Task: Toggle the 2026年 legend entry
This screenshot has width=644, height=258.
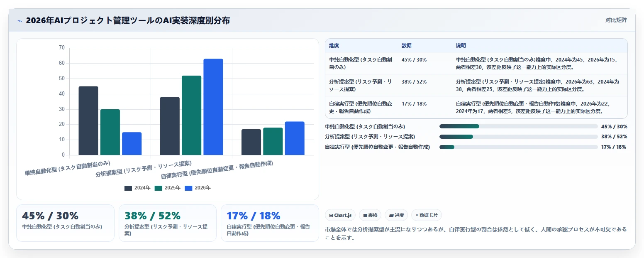Action: pos(198,188)
